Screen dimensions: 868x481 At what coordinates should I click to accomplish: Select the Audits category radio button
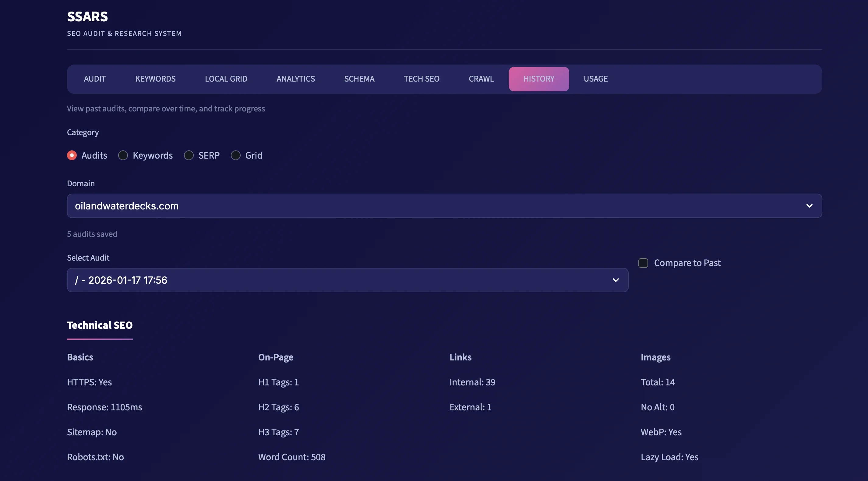[72, 155]
